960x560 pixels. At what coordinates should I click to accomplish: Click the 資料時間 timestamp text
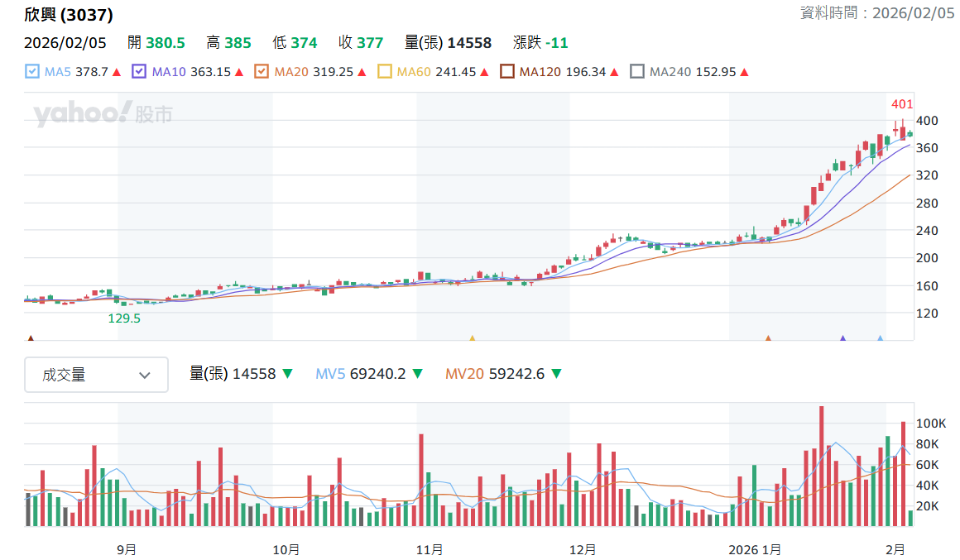click(877, 13)
